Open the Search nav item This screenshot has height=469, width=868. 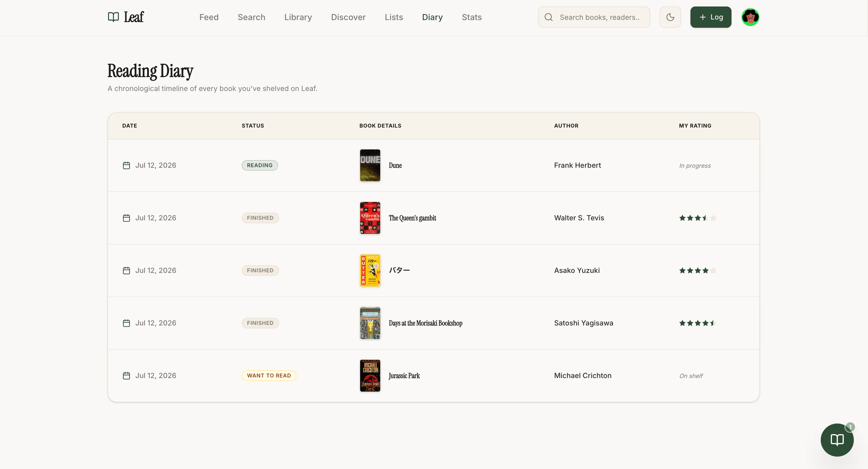click(x=251, y=17)
